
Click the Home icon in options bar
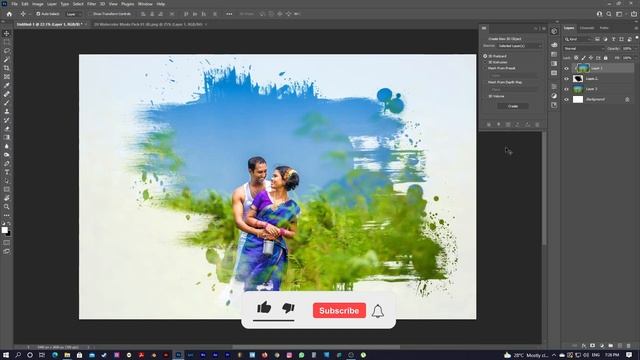click(x=9, y=14)
